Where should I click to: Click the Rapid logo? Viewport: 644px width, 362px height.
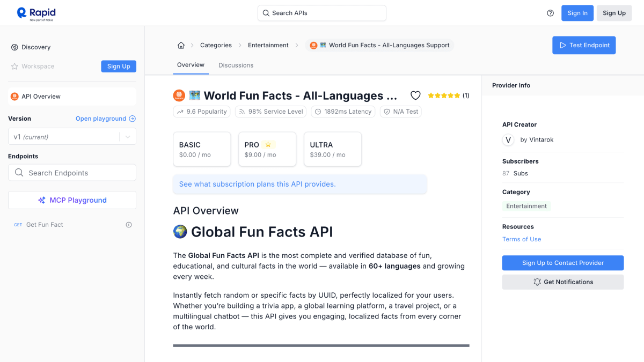point(36,13)
